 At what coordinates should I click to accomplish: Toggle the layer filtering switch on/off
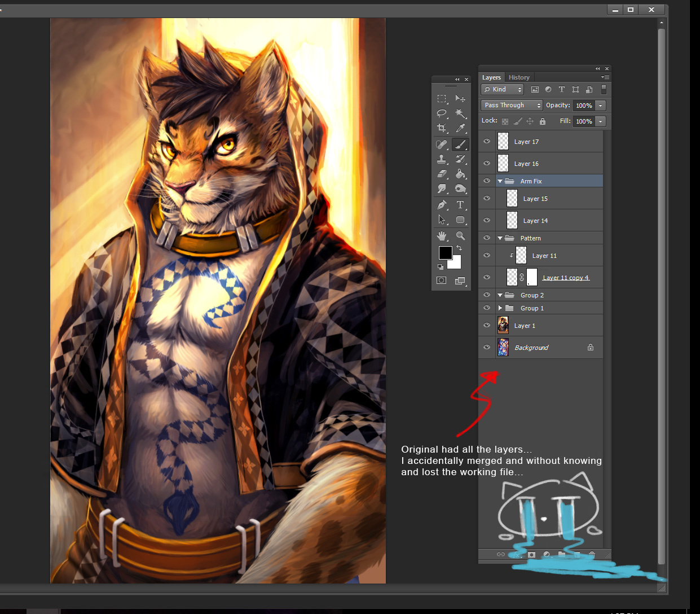pyautogui.click(x=604, y=89)
